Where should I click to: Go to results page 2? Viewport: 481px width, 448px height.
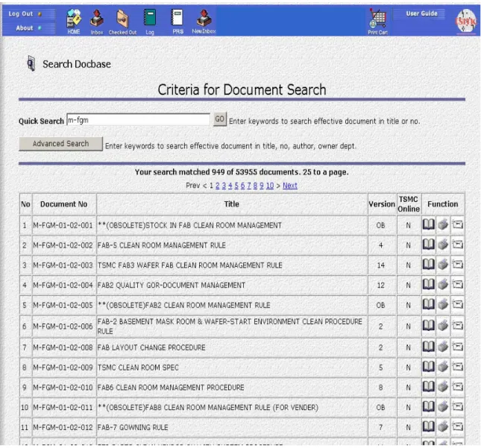pyautogui.click(x=217, y=186)
